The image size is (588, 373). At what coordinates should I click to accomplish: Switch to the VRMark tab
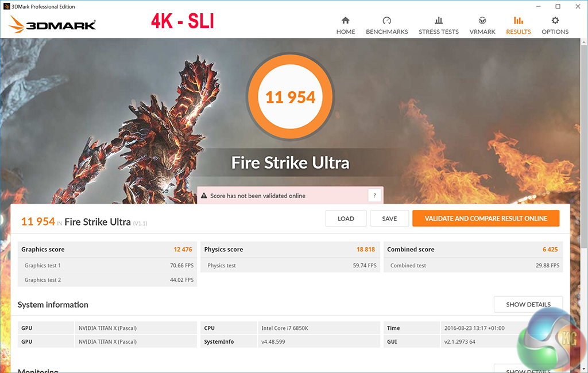tap(482, 25)
